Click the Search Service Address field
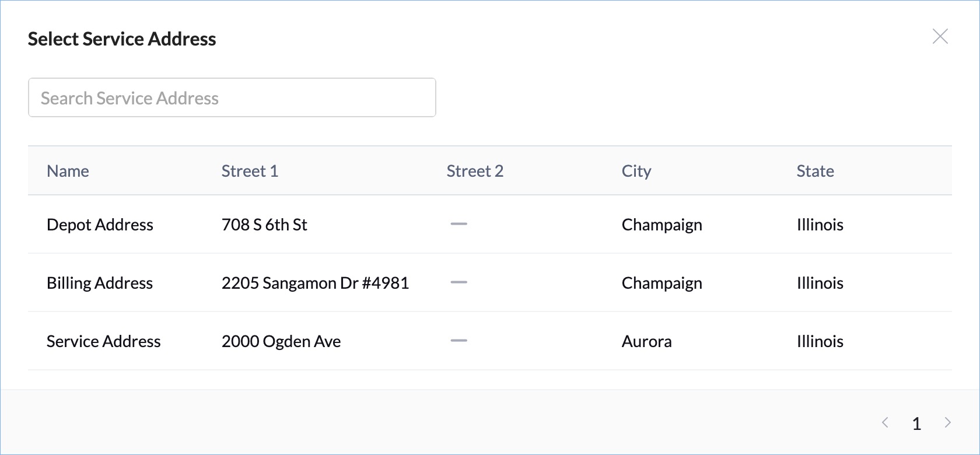Screen dimensions: 980x455 click(x=232, y=98)
